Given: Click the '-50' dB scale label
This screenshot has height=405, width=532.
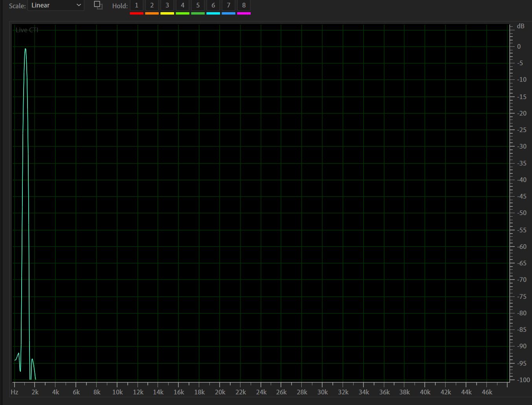Looking at the screenshot, I should [521, 213].
